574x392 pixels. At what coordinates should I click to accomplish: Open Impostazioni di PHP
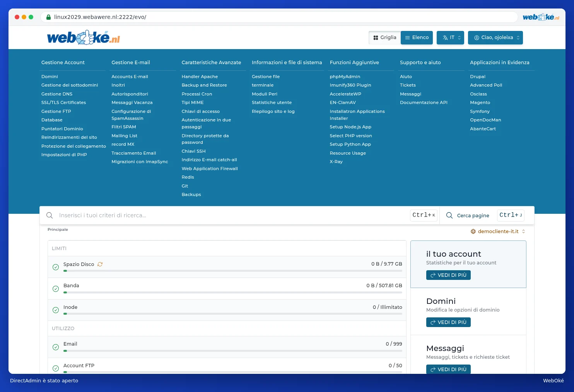tap(64, 155)
